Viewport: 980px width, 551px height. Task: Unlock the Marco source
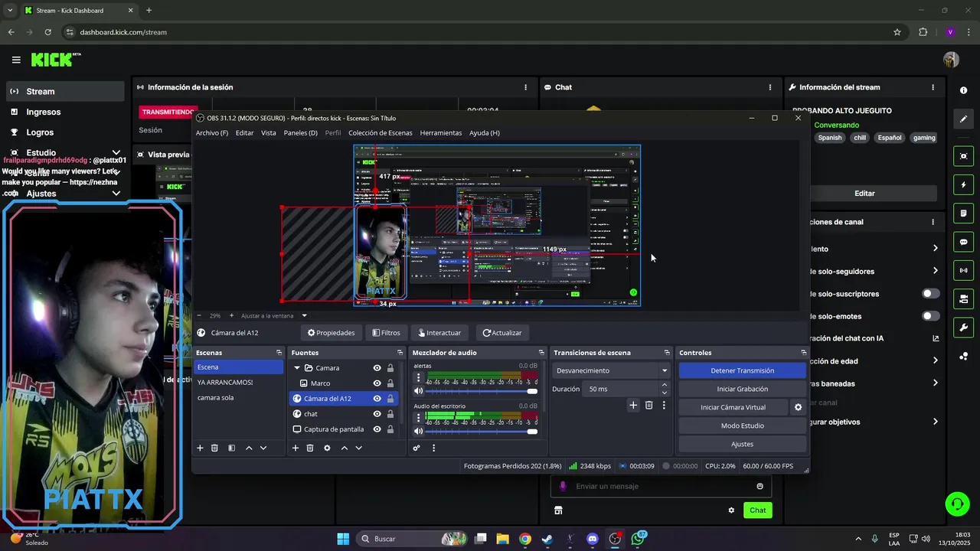click(390, 383)
